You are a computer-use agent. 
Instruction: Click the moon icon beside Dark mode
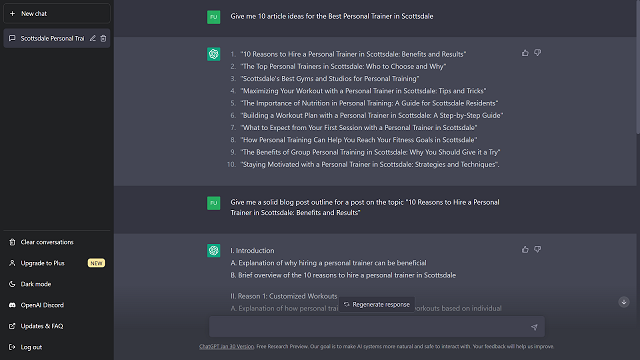click(12, 284)
